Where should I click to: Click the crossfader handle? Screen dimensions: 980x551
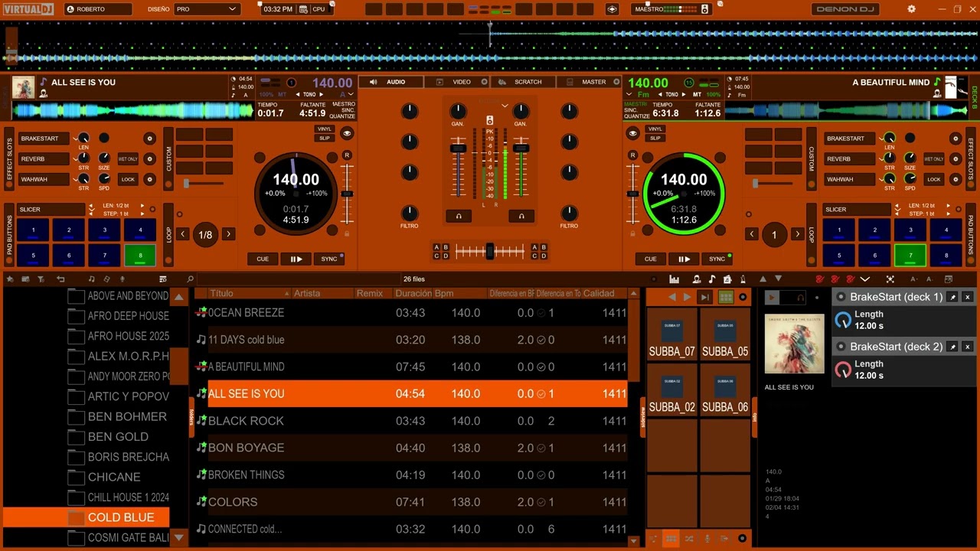[x=490, y=250]
